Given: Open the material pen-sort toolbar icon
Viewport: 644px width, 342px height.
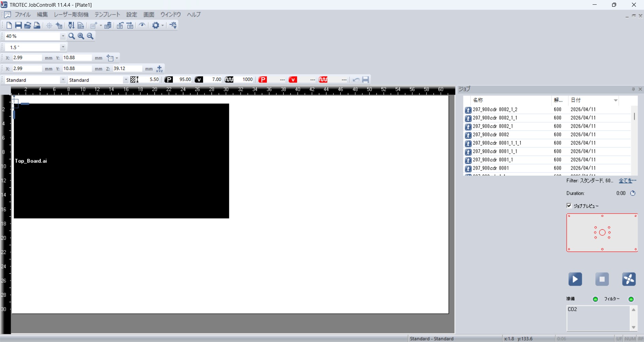Looking at the screenshot, I should click(x=71, y=25).
